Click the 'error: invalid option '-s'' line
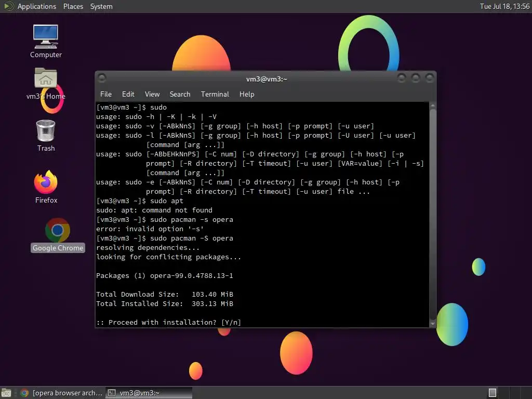Viewport: 532px width, 399px height. tap(150, 229)
